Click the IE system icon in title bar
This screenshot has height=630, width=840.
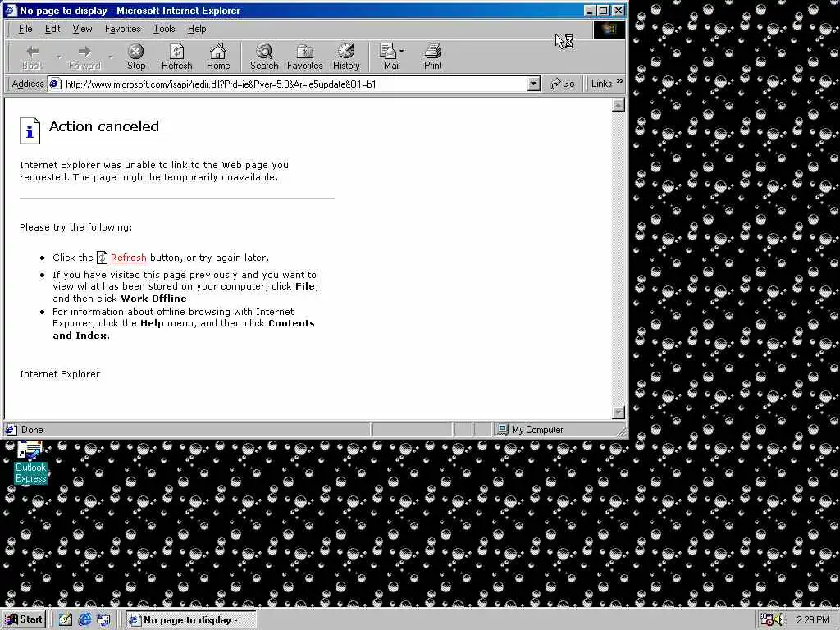(x=11, y=11)
